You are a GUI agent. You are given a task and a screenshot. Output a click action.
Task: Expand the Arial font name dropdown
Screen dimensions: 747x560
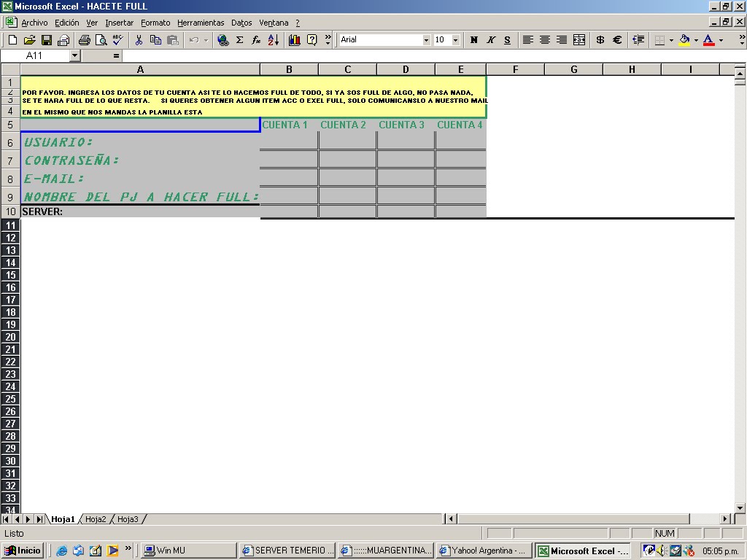(426, 40)
